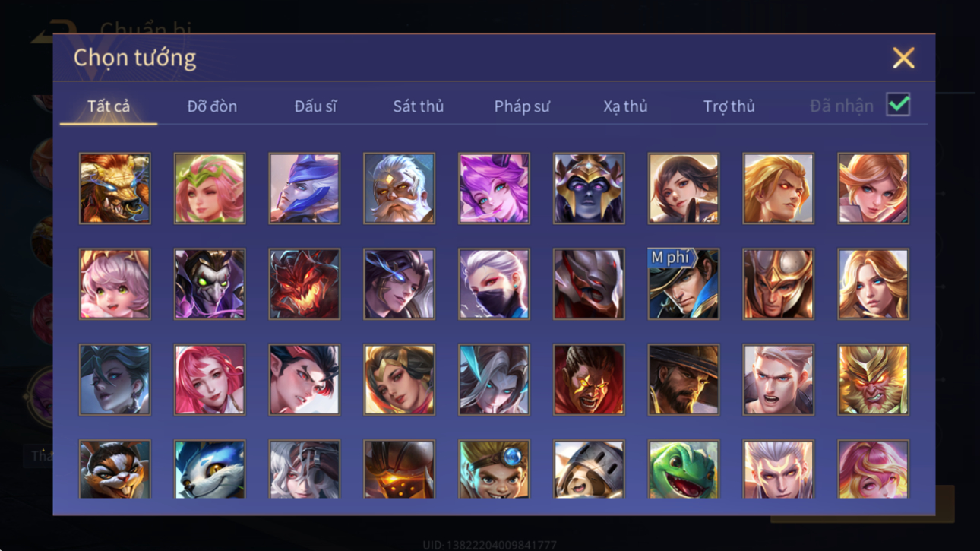Select the red demon hero portrait
Screen dimensions: 980x551
coord(304,284)
